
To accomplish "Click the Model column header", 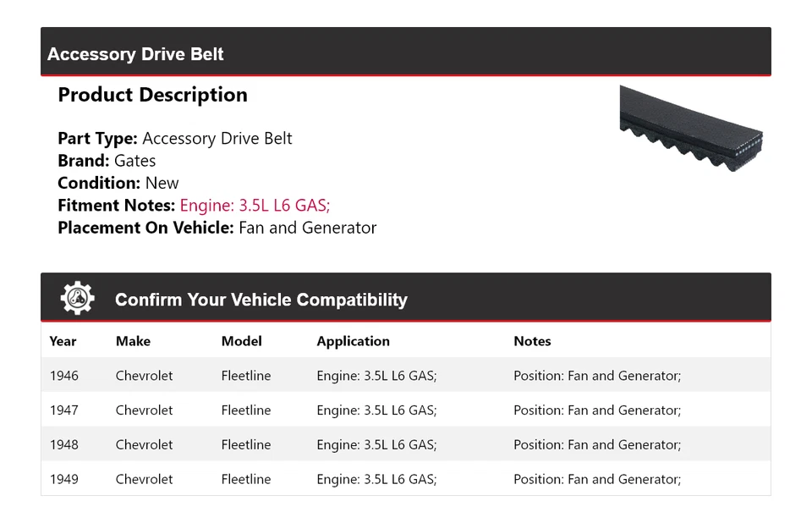I will pyautogui.click(x=241, y=341).
